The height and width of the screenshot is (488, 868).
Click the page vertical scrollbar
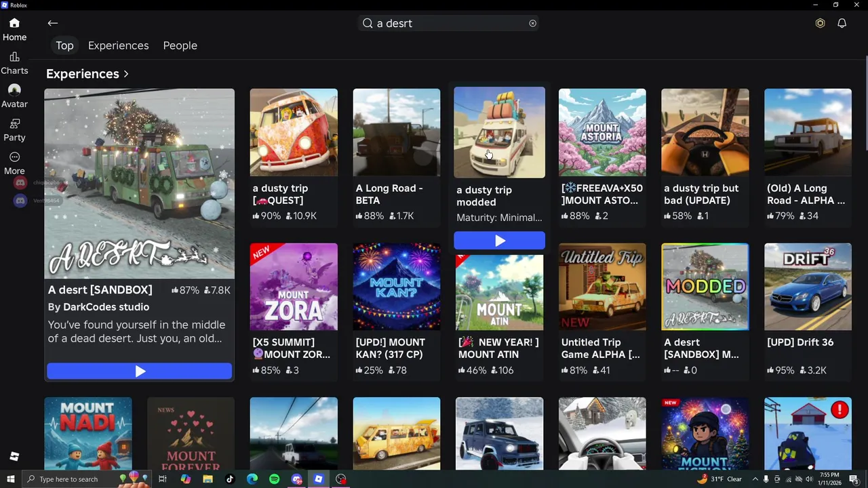pos(866,102)
